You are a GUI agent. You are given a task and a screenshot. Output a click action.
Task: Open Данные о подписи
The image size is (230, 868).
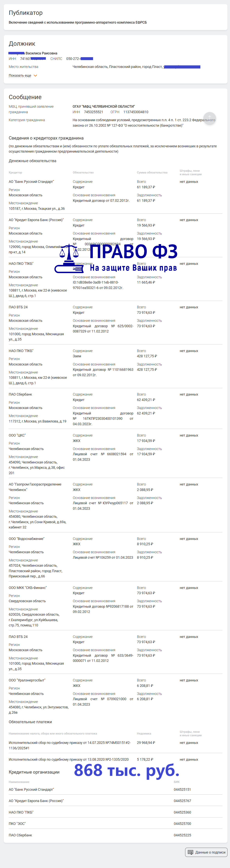pyautogui.click(x=206, y=852)
